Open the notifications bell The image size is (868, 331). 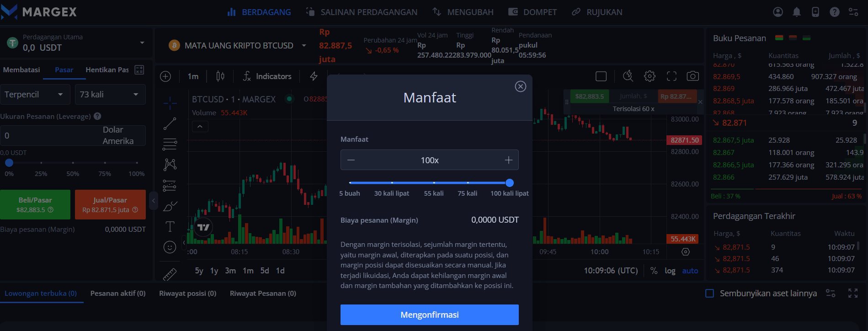coord(797,12)
